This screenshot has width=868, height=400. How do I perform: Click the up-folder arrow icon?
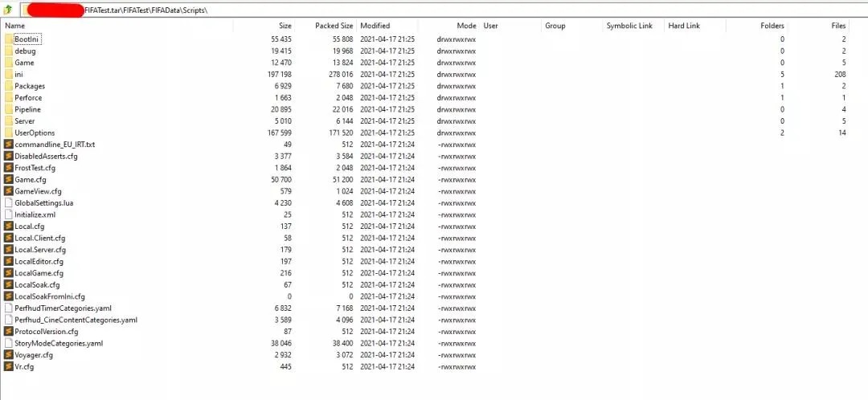click(x=8, y=10)
